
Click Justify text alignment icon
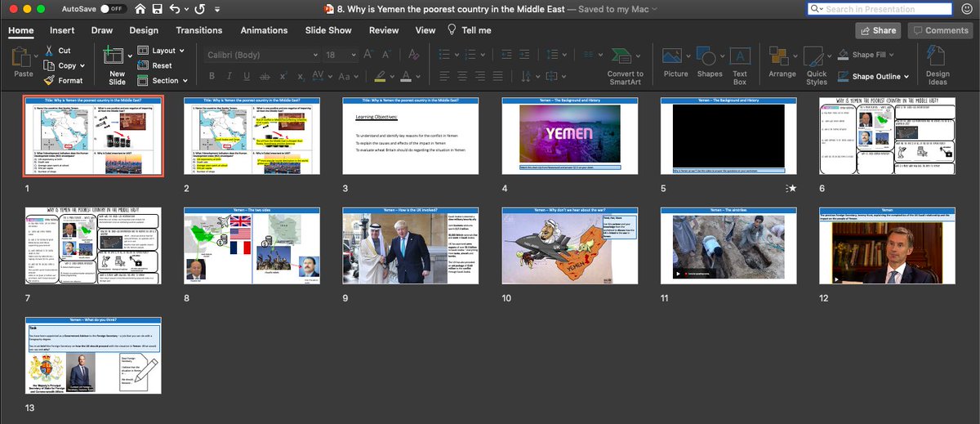498,76
